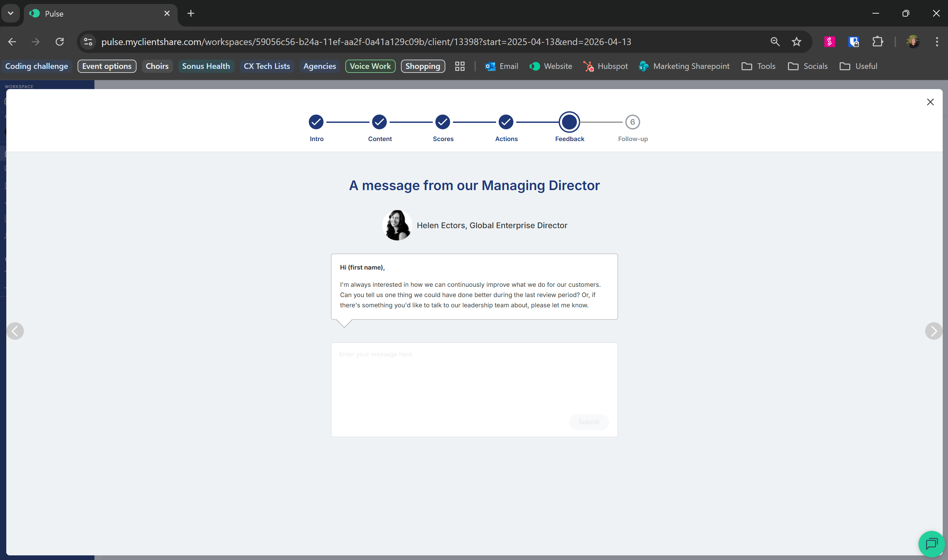Image resolution: width=948 pixels, height=560 pixels.
Task: Open site information icon in address bar
Action: (88, 41)
